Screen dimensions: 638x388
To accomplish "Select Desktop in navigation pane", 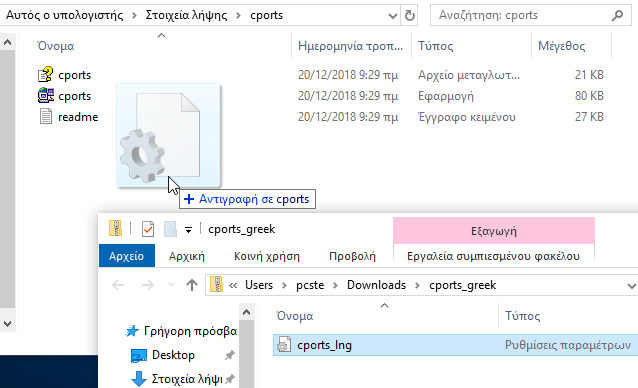I will (x=173, y=355).
